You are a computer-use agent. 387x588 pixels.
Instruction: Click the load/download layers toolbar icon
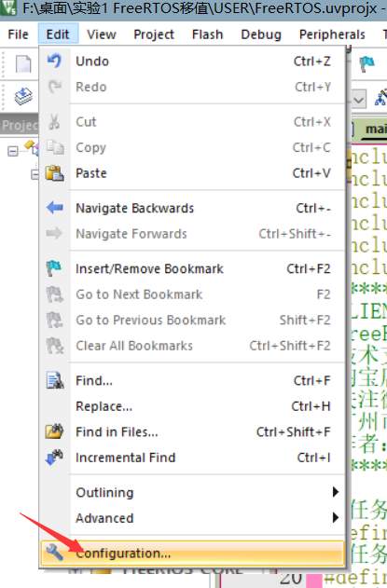[23, 97]
